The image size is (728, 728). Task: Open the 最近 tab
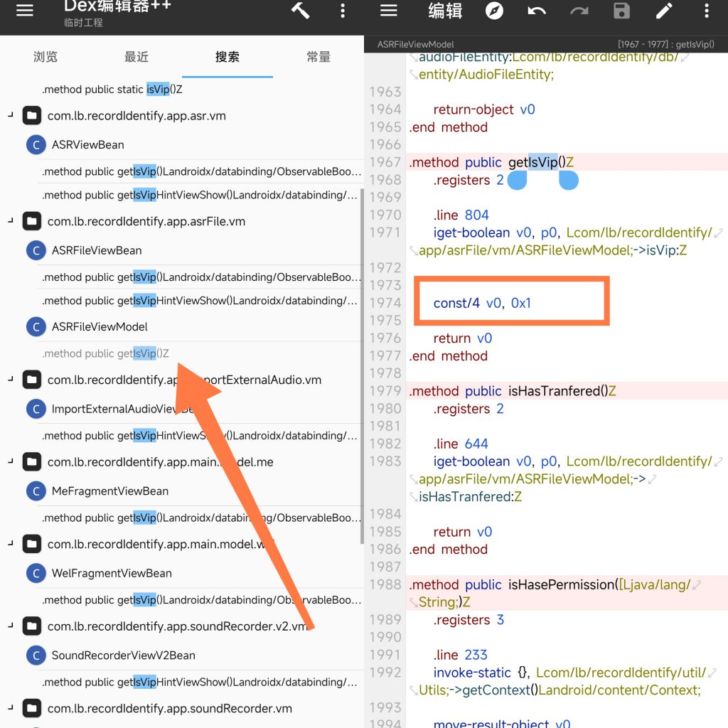coord(136,57)
